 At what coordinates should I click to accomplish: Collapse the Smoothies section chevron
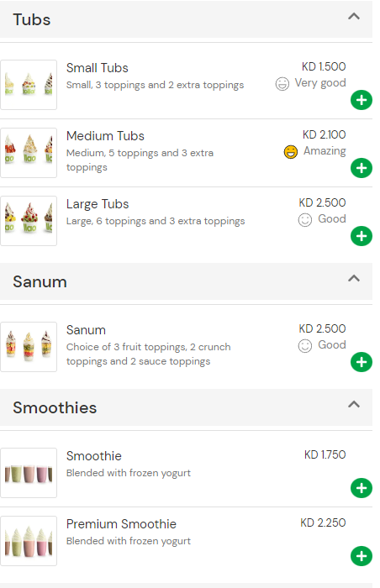point(354,404)
